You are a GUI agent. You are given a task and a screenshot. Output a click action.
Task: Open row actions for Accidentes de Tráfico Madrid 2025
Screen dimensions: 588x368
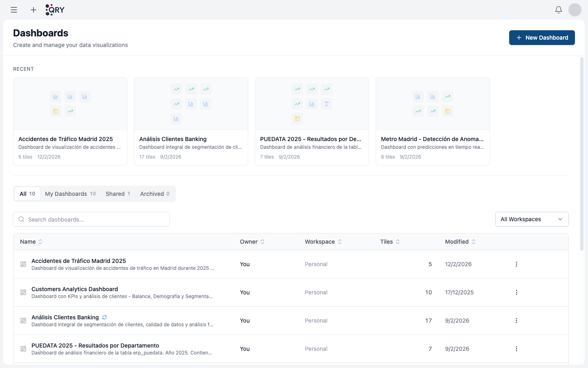pyautogui.click(x=517, y=264)
